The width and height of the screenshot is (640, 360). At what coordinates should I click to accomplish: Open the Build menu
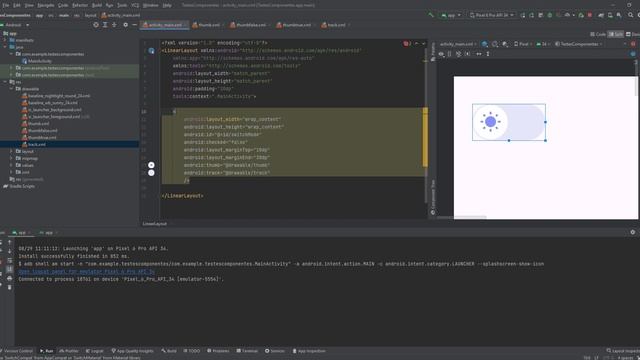pyautogui.click(x=97, y=5)
